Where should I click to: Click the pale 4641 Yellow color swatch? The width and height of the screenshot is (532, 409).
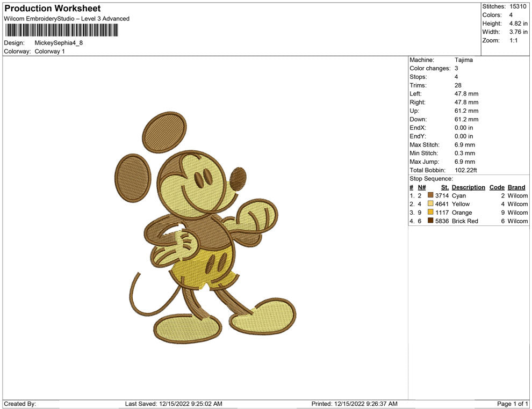[x=430, y=203]
